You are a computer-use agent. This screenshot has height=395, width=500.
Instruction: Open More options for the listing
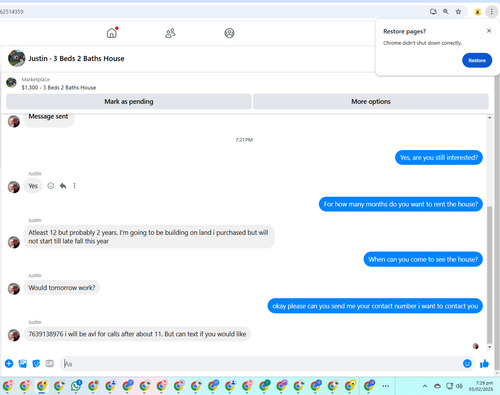click(371, 101)
